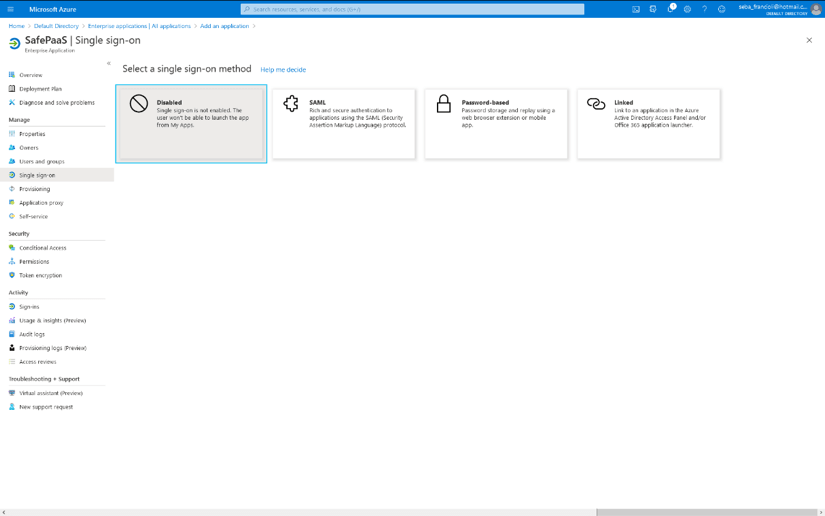Click the Deployment Plan book icon
Screen dimensions: 825x516
pyautogui.click(x=12, y=88)
